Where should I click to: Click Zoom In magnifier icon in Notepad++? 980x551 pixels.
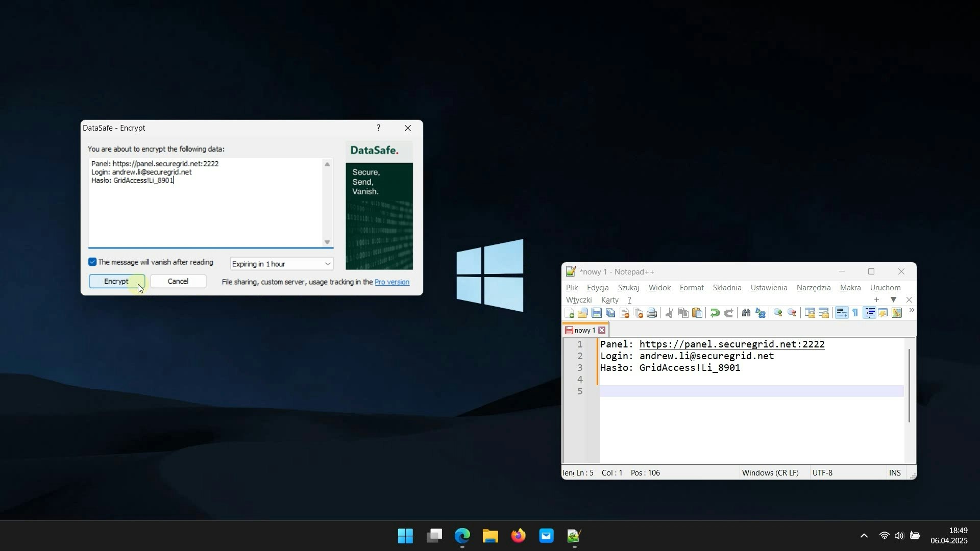pos(778,313)
